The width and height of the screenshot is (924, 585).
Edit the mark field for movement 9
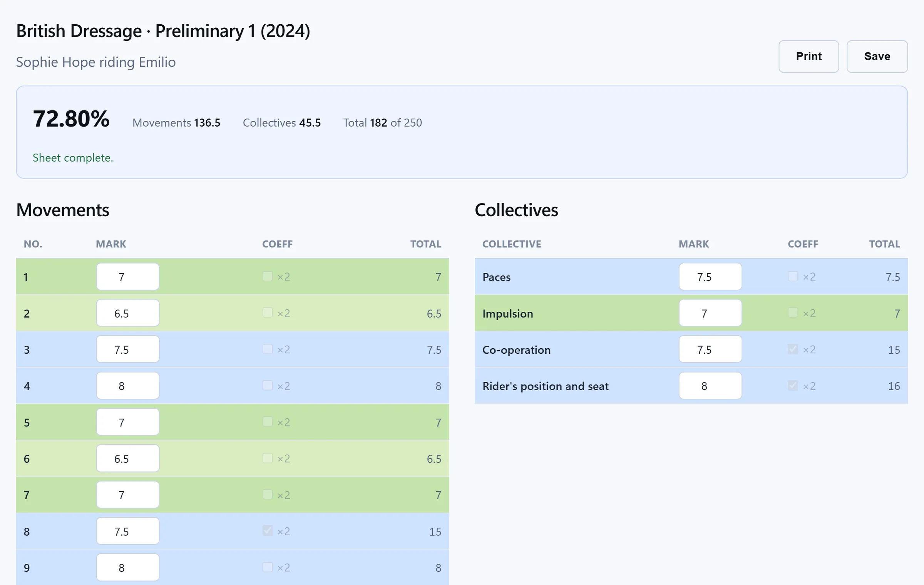pos(128,568)
